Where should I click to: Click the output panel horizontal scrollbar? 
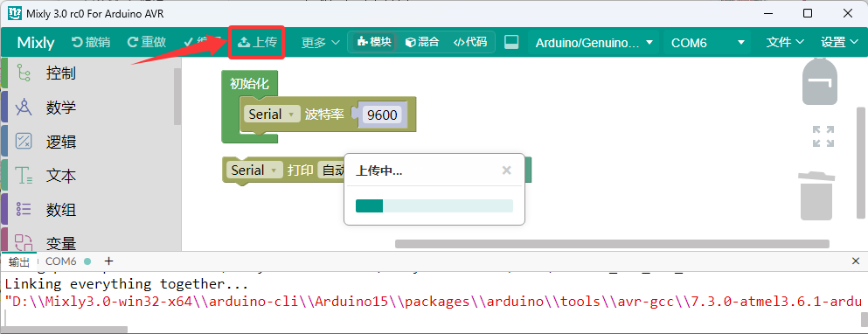point(64,329)
